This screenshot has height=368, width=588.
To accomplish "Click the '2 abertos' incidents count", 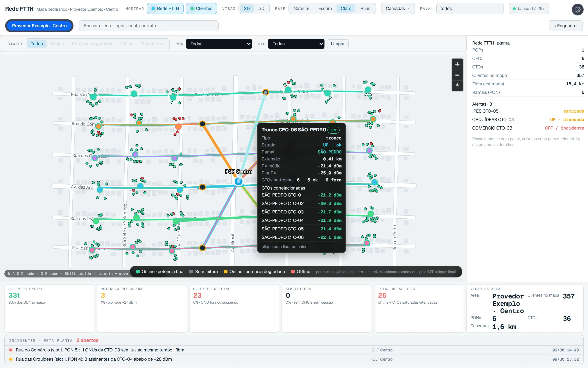I will tap(87, 340).
